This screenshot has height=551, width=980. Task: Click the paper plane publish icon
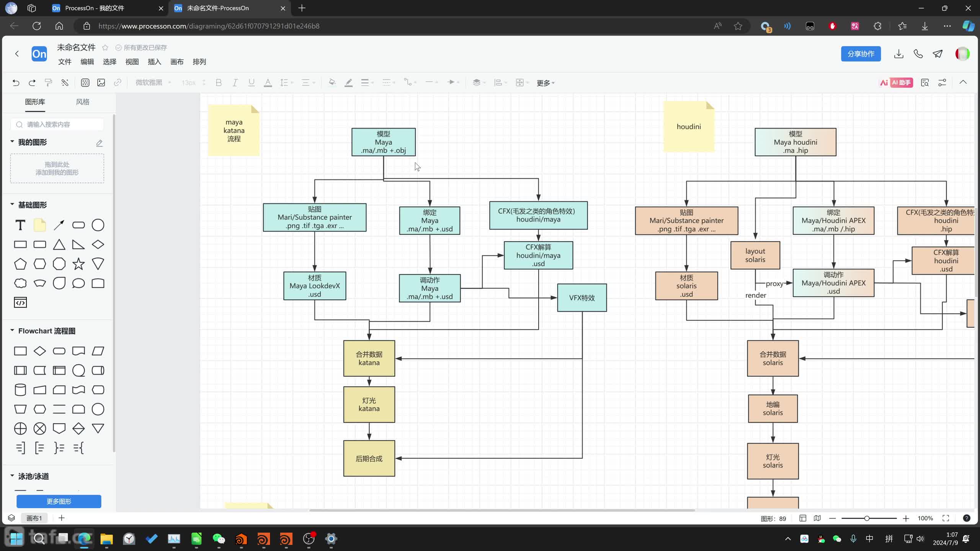pyautogui.click(x=938, y=54)
